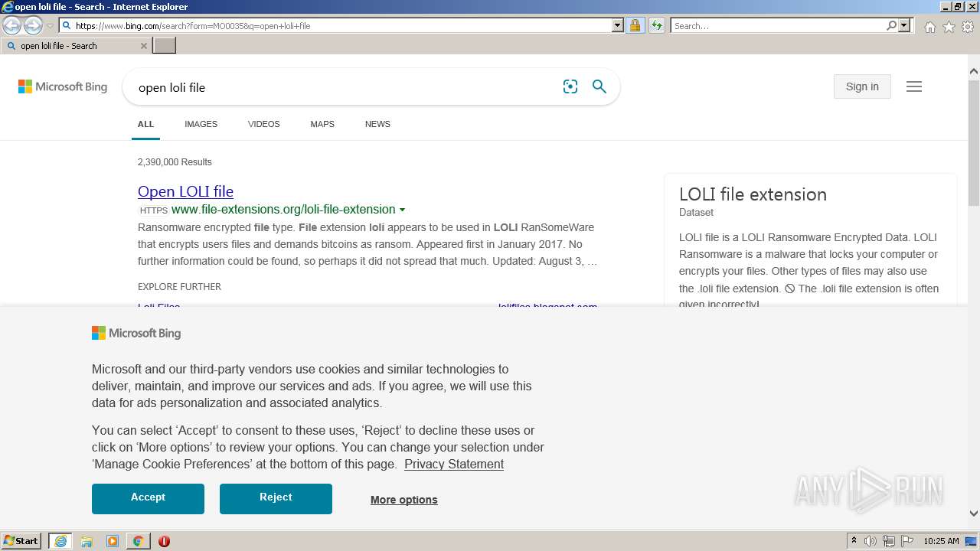This screenshot has width=980, height=551.
Task: Show hidden tray icons arrow
Action: pos(854,541)
